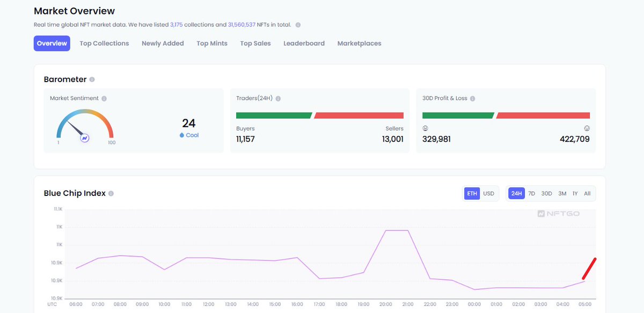The width and height of the screenshot is (644, 313).
Task: Select the Overview tab
Action: point(52,43)
